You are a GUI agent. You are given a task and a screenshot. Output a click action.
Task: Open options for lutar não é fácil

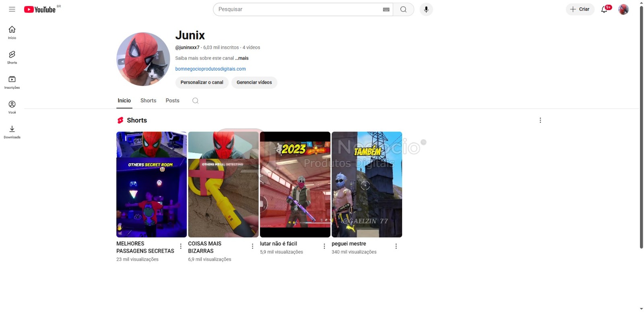(324, 246)
